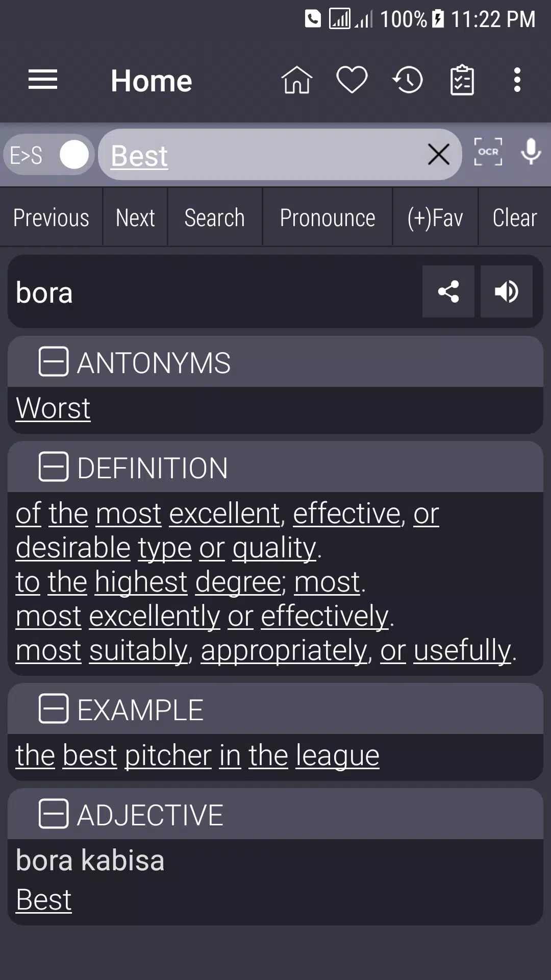Play pronunciation with the speaker icon
Viewport: 551px width, 980px height.
click(507, 291)
